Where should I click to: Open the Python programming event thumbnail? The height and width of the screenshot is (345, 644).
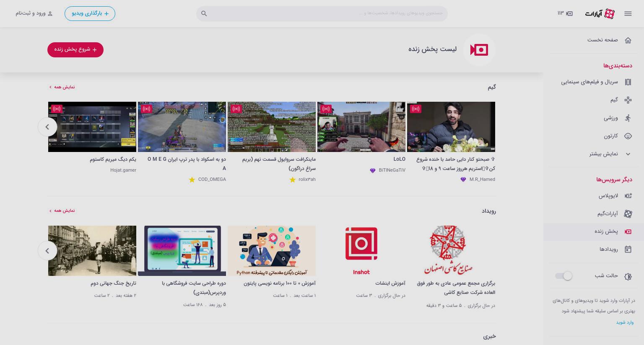[272, 251]
